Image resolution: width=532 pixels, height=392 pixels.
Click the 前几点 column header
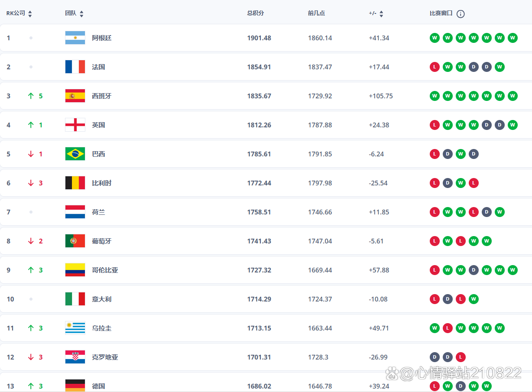pyautogui.click(x=316, y=13)
